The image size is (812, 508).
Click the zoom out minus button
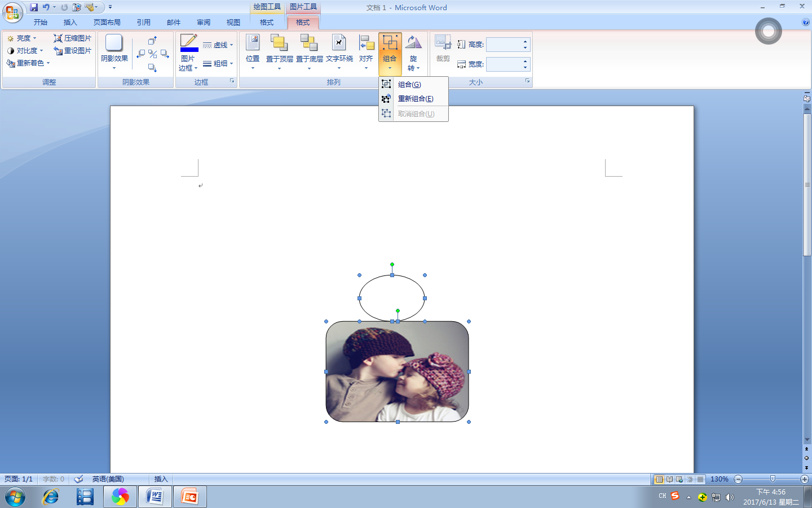(738, 479)
